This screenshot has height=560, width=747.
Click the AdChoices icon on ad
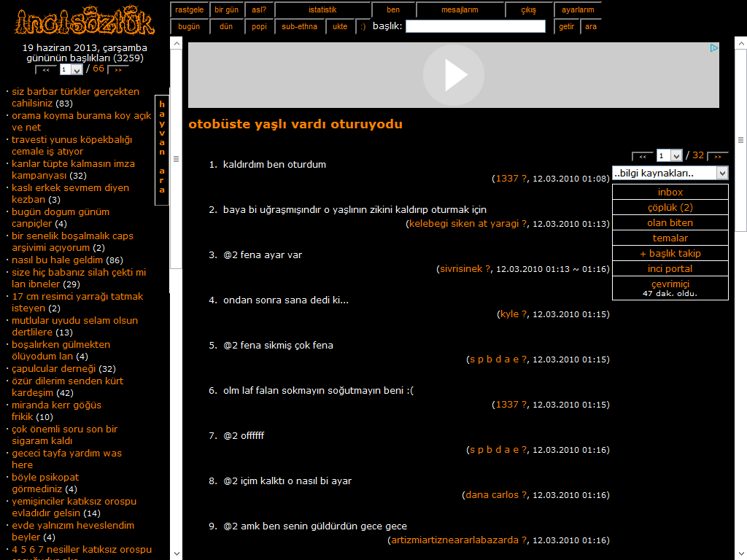[x=713, y=47]
